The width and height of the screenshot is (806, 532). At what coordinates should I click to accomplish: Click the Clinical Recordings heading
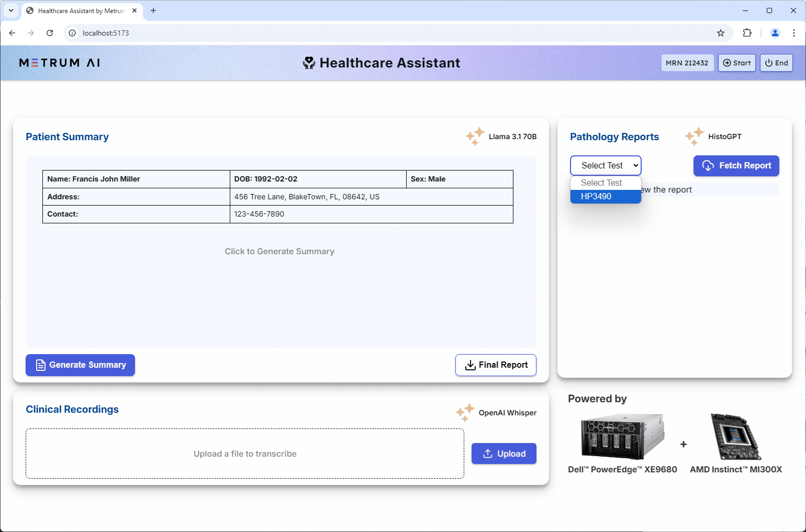pyautogui.click(x=72, y=409)
